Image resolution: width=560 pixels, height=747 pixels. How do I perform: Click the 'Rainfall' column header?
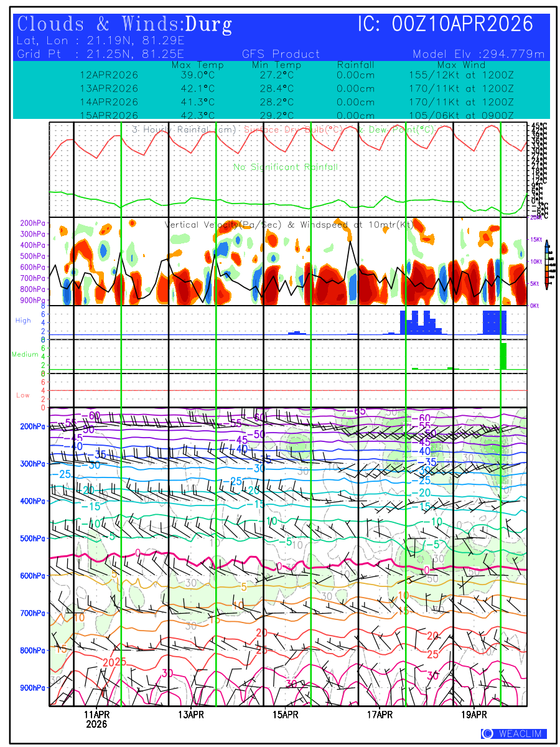[x=355, y=65]
